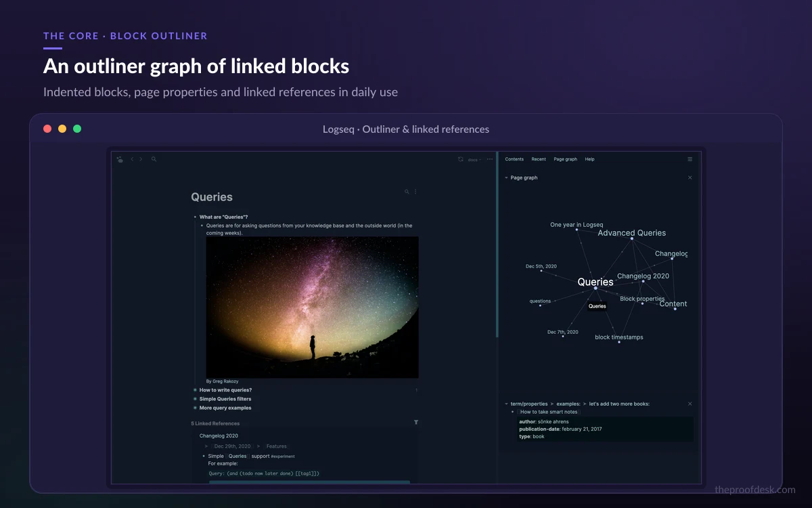Filter the linked references

416,422
